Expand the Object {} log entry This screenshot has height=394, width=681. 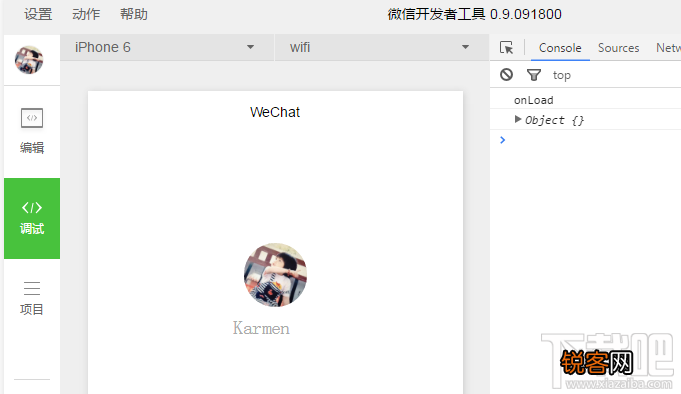[x=517, y=119]
